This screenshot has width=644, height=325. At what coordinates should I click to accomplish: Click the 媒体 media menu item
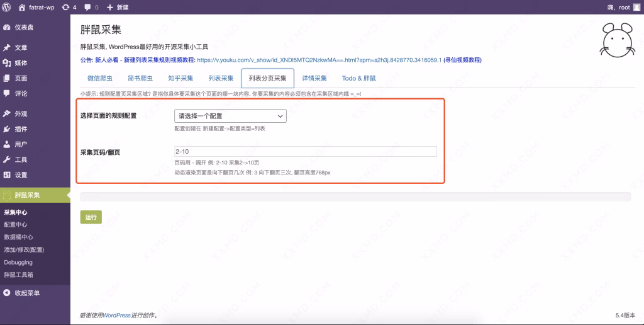(21, 63)
